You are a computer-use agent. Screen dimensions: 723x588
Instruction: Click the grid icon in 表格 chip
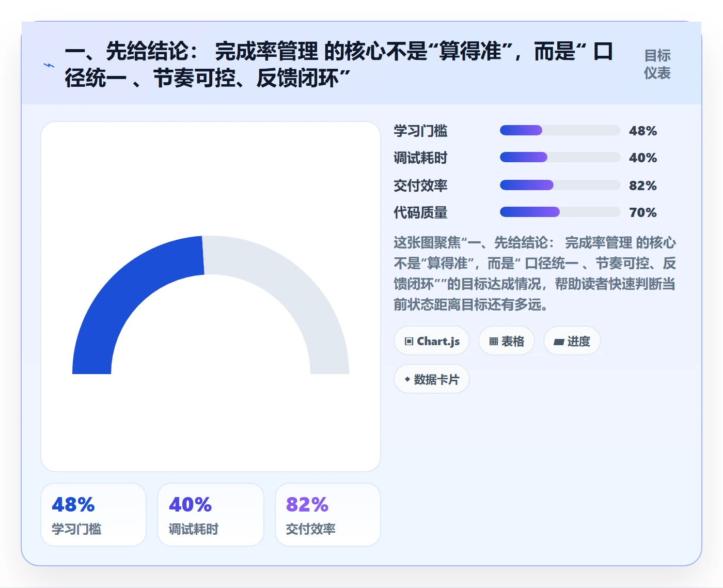(x=494, y=342)
